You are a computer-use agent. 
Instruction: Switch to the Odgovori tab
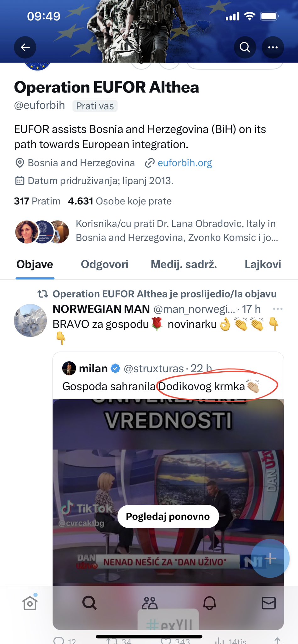pos(105,264)
